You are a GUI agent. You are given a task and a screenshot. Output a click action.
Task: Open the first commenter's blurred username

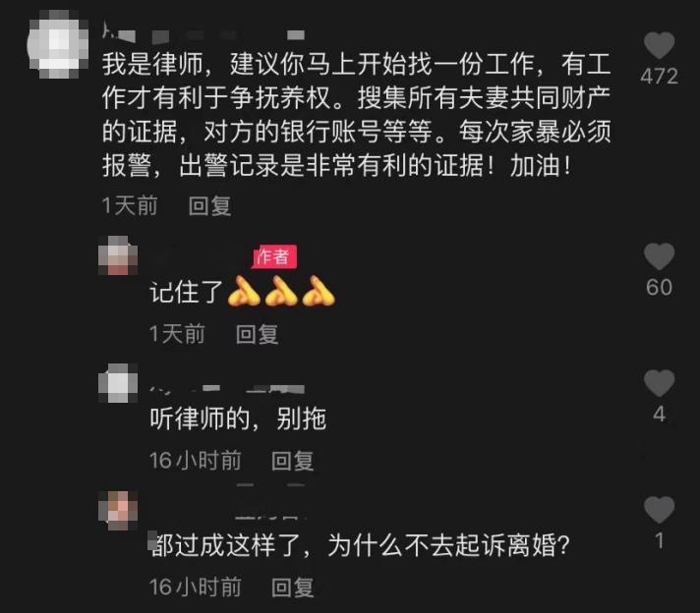204,33
